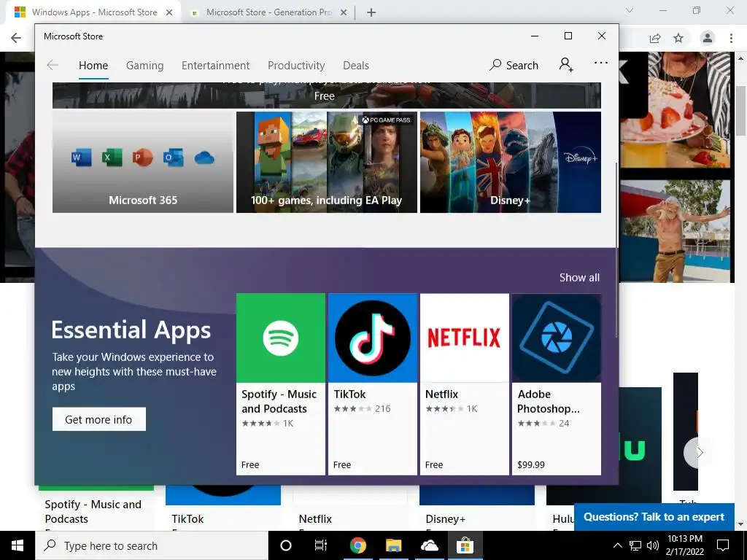The width and height of the screenshot is (747, 560).
Task: Open the volume control in system tray
Action: pos(653,545)
